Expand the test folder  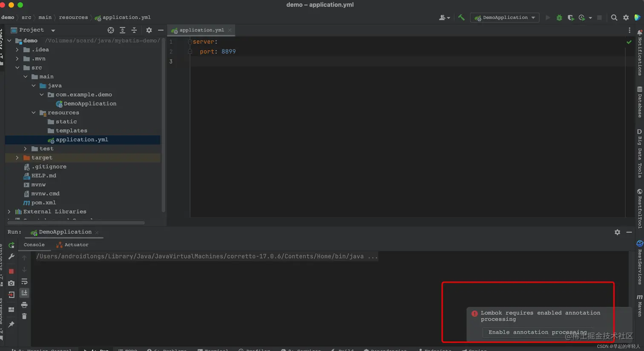click(x=26, y=148)
